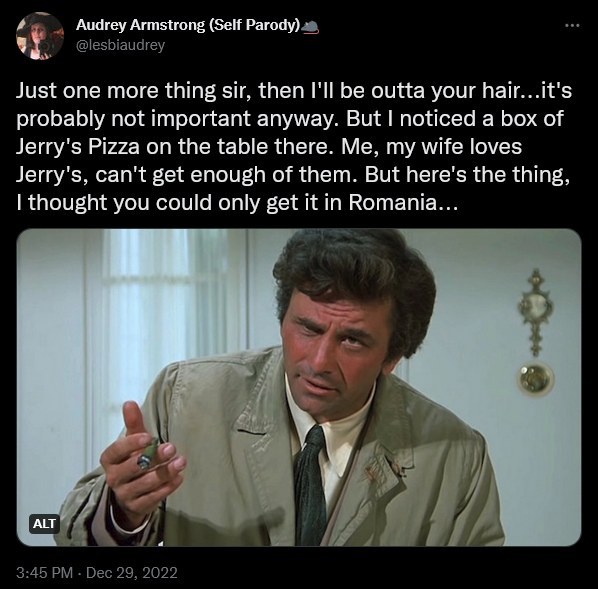Open the @lesbiaudrey handle link
The height and width of the screenshot is (589, 598).
pyautogui.click(x=121, y=45)
